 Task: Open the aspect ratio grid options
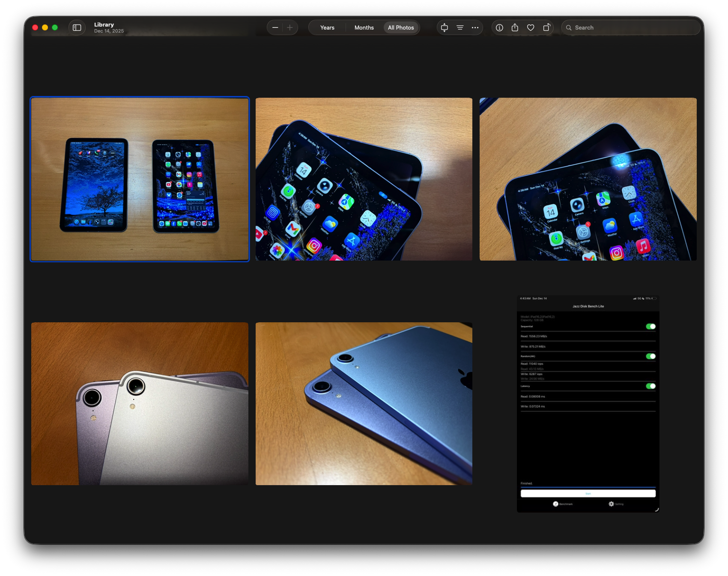(x=445, y=27)
